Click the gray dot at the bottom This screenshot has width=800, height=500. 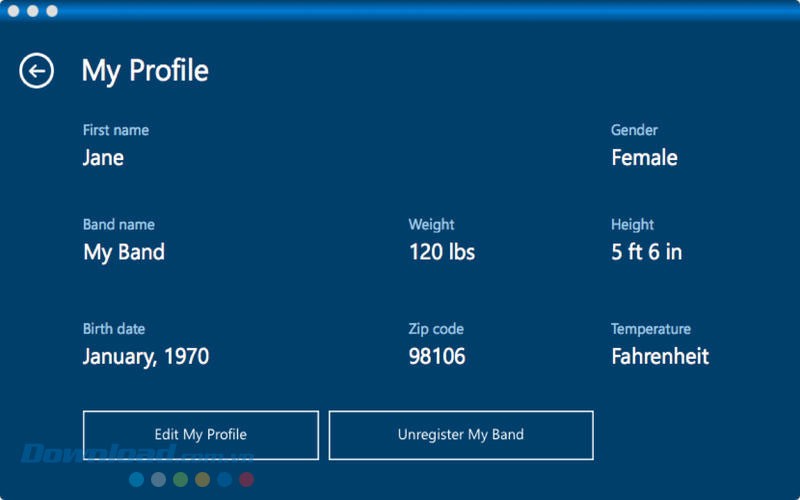coord(158,480)
